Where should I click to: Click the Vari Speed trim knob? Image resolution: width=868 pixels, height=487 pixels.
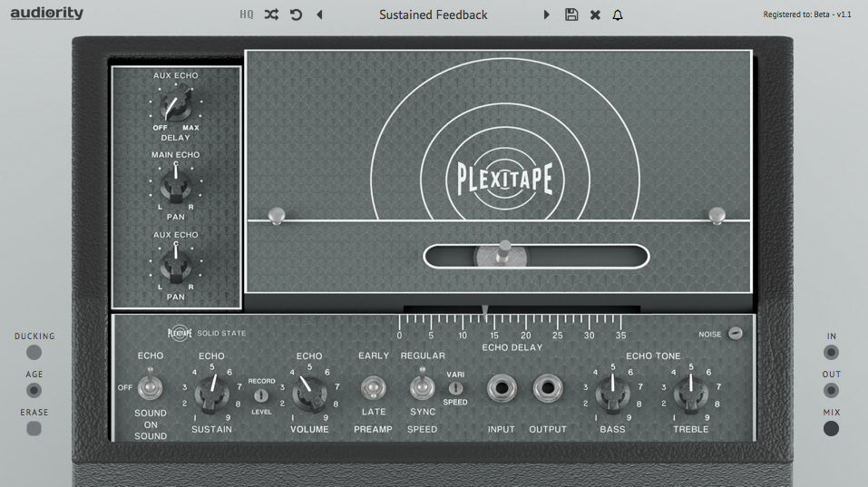click(455, 388)
